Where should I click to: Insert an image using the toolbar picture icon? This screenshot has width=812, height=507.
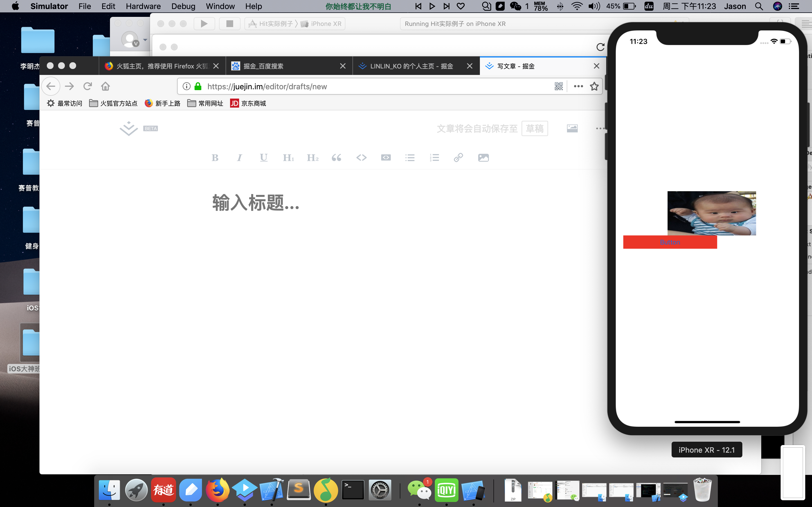coord(483,158)
